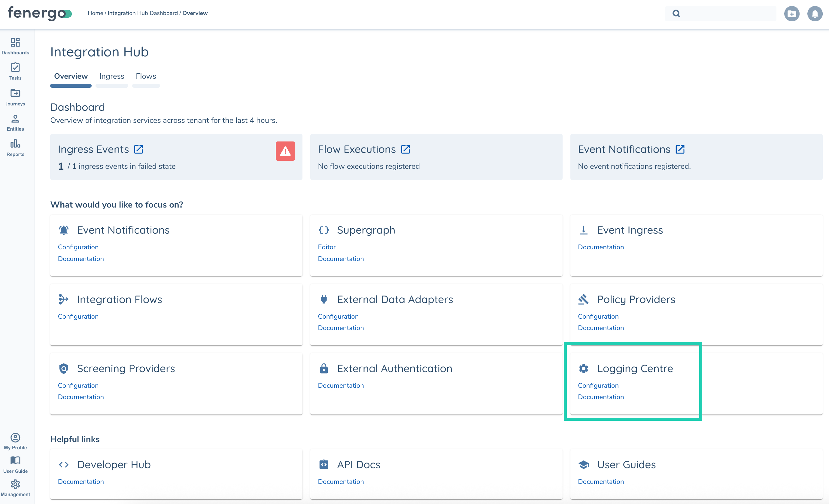Switch to the Flows tab
This screenshot has height=504, width=829.
(146, 76)
